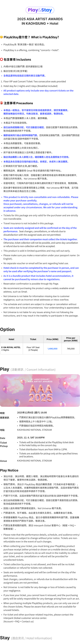This screenshot has width=80, height=644.
Task: Click the red siren Precautions icon
Action: pyautogui.click(x=1, y=103)
